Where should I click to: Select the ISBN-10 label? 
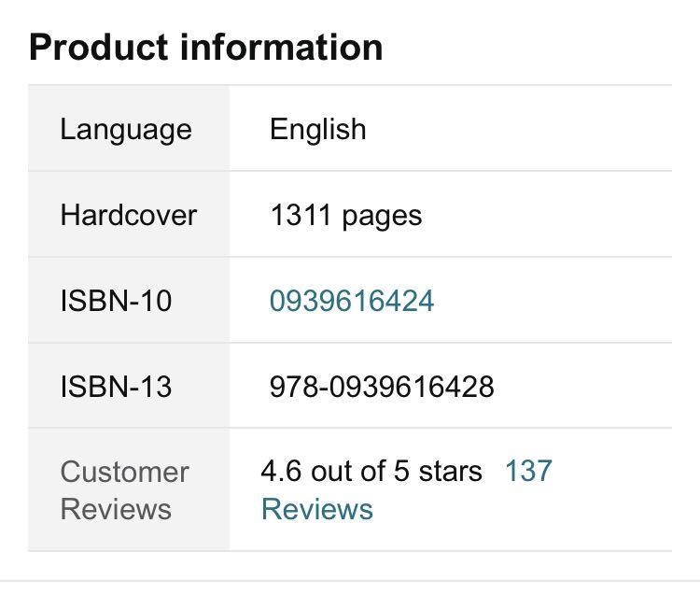116,301
